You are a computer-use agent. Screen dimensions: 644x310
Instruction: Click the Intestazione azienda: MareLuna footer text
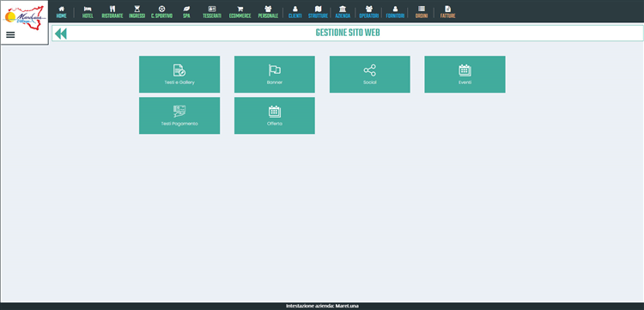click(322, 306)
